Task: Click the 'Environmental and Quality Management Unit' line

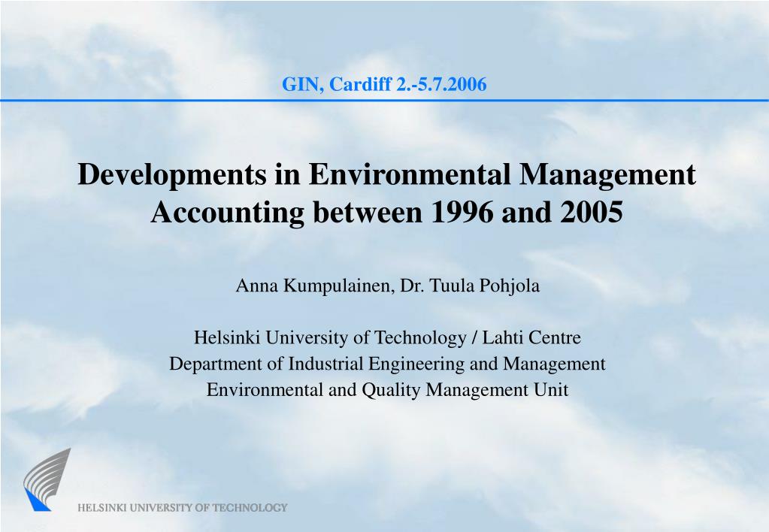Action: (x=387, y=390)
